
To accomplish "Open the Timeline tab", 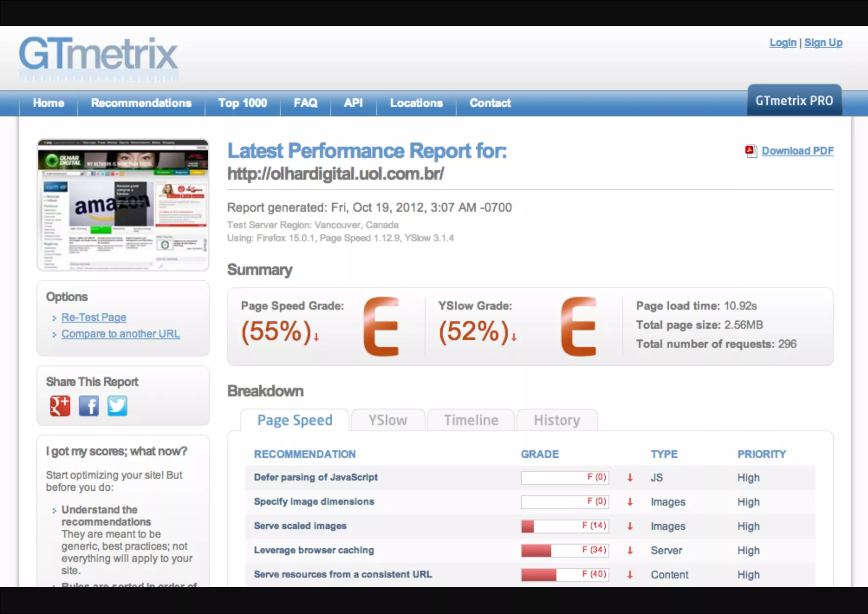I will point(471,420).
